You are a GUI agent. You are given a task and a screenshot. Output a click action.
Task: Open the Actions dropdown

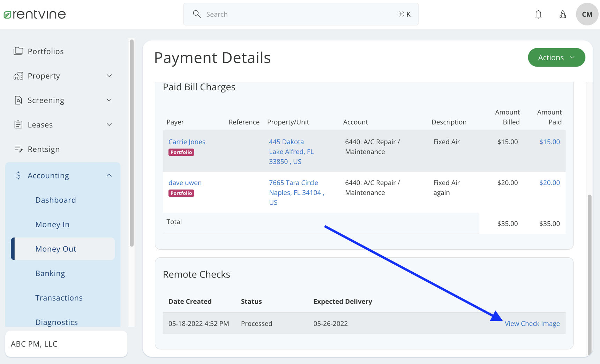[556, 57]
